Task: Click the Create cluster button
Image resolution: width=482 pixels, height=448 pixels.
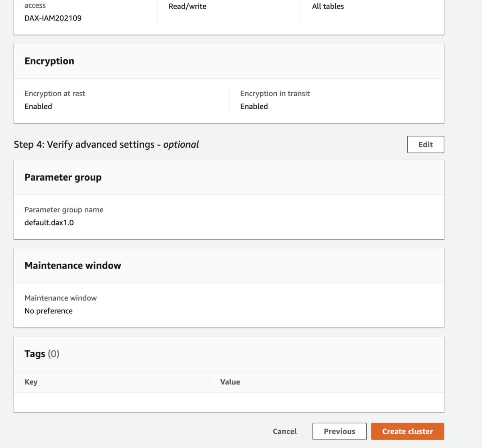Action: 407,431
